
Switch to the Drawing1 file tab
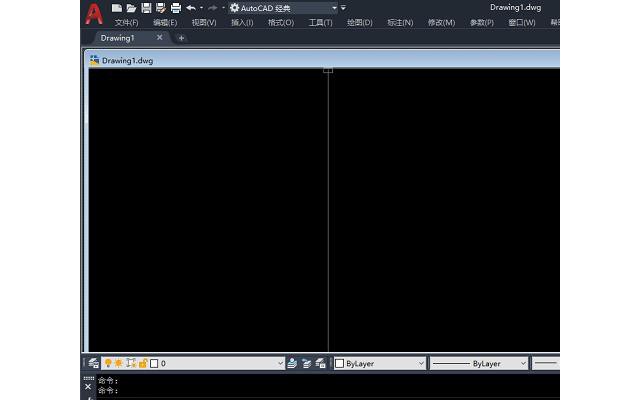click(118, 38)
